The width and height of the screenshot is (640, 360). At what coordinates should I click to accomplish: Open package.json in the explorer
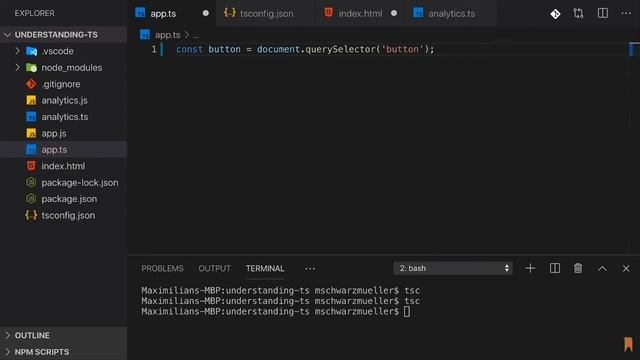point(63,199)
